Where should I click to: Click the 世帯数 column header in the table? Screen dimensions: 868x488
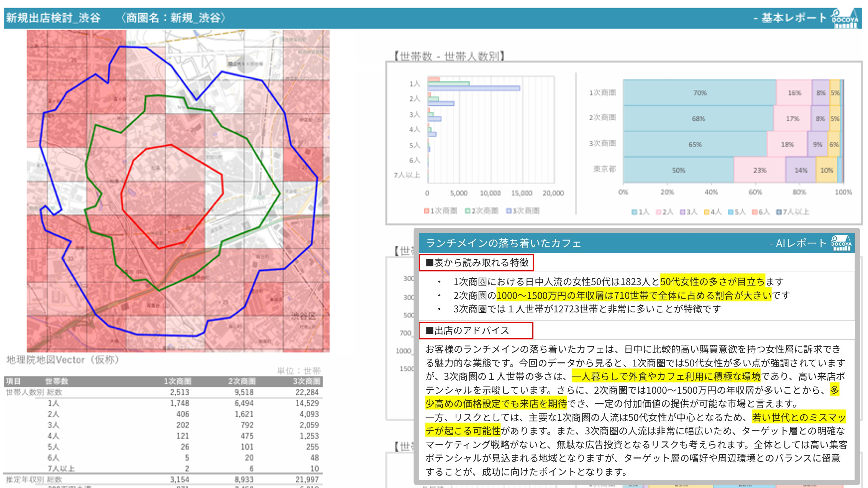57,382
